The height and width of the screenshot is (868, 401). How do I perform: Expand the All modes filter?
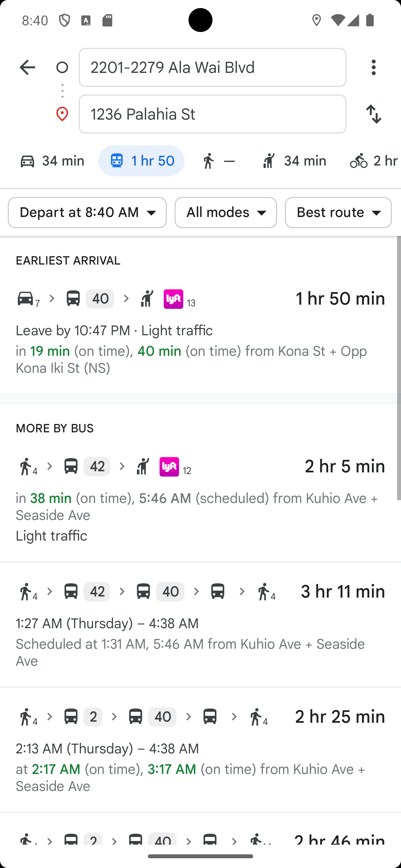pos(226,213)
